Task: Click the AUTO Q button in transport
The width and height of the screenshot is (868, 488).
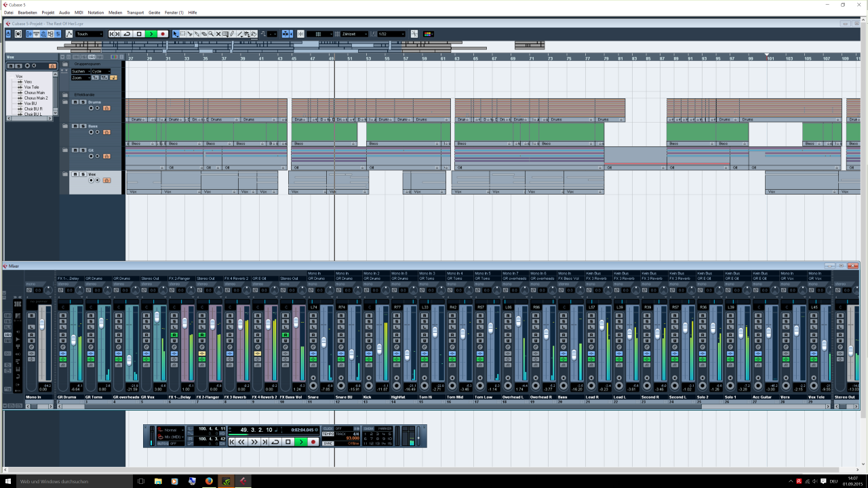Action: coord(163,443)
